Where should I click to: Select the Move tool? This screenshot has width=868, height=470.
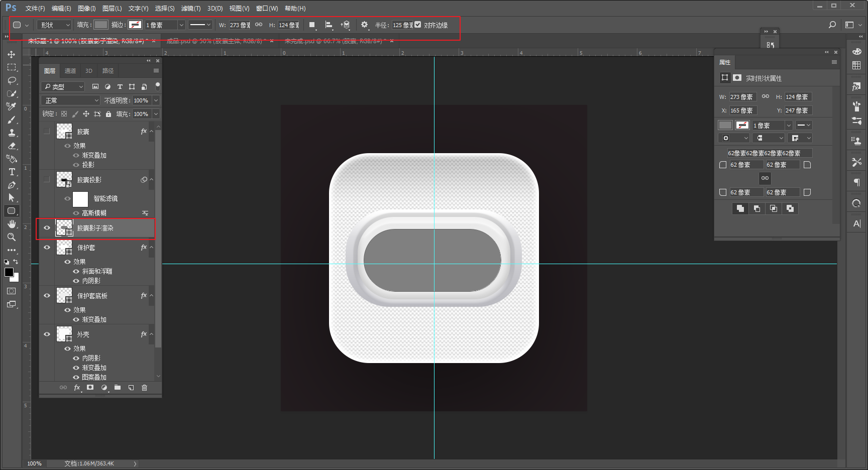click(12, 54)
